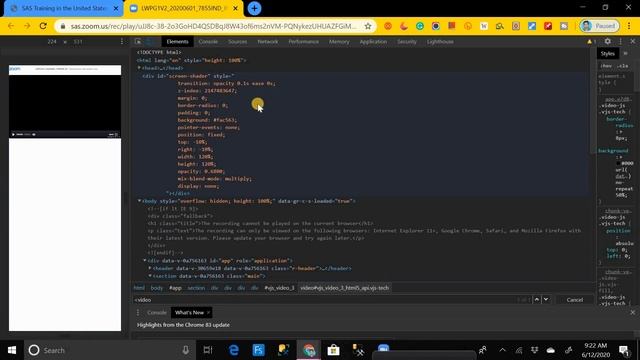Click the #app breadcrumb item

175,288
